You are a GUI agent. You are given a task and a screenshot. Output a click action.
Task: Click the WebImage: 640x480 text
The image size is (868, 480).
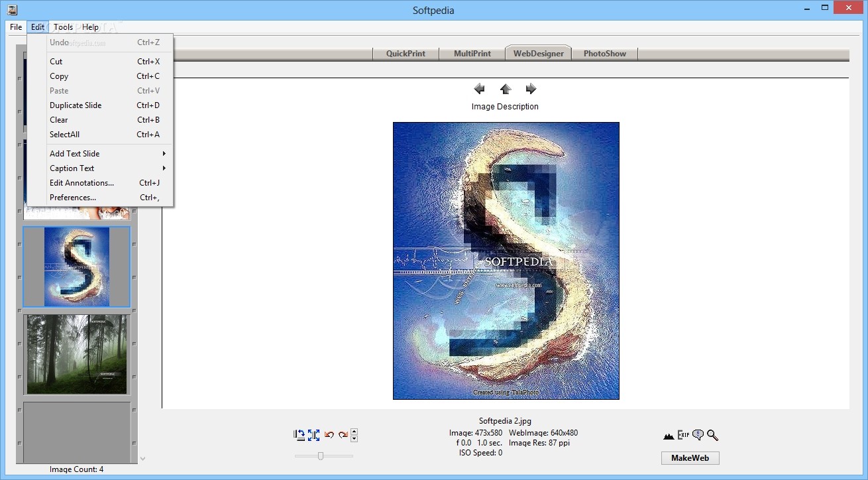coord(543,433)
